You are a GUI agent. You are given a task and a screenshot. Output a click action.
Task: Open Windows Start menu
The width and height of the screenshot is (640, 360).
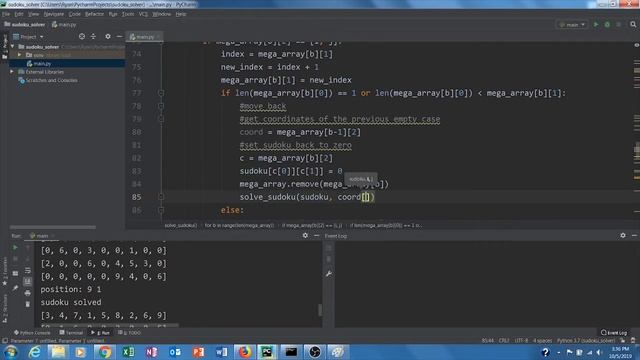click(11, 352)
